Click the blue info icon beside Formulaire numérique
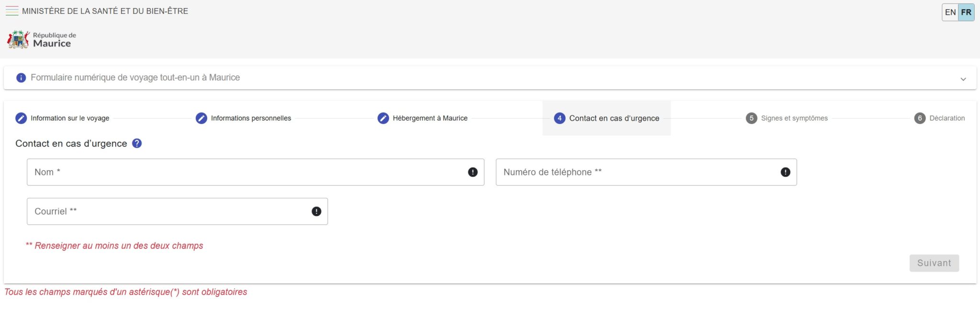Screen dimensions: 980x320 pos(21,78)
